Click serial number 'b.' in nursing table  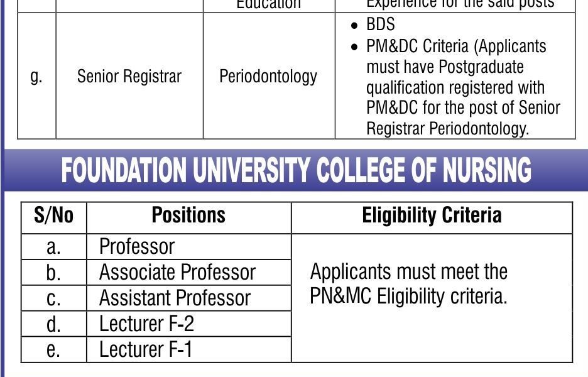click(53, 273)
